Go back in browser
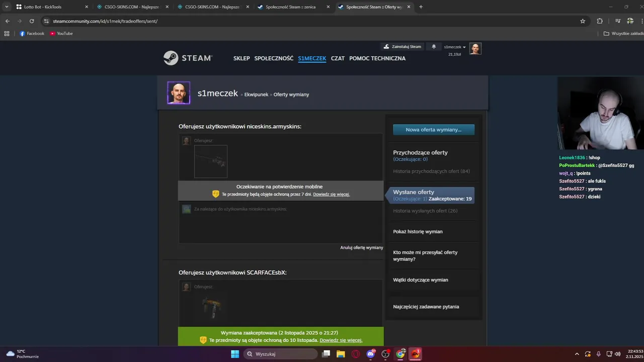This screenshot has height=362, width=644. pyautogui.click(x=7, y=21)
